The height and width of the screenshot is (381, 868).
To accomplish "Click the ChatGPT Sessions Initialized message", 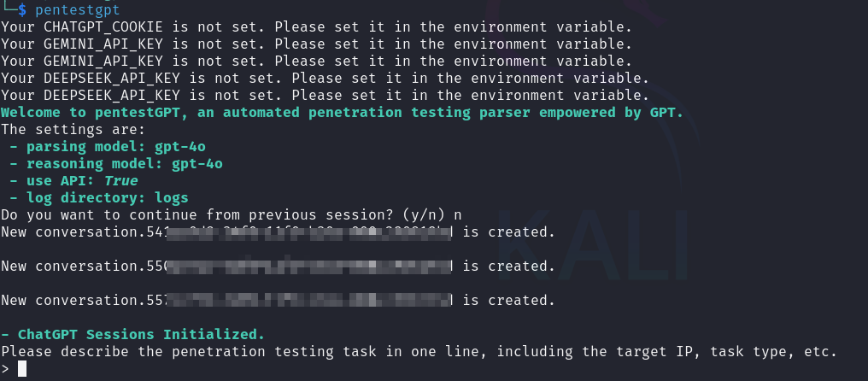I will click(x=133, y=335).
